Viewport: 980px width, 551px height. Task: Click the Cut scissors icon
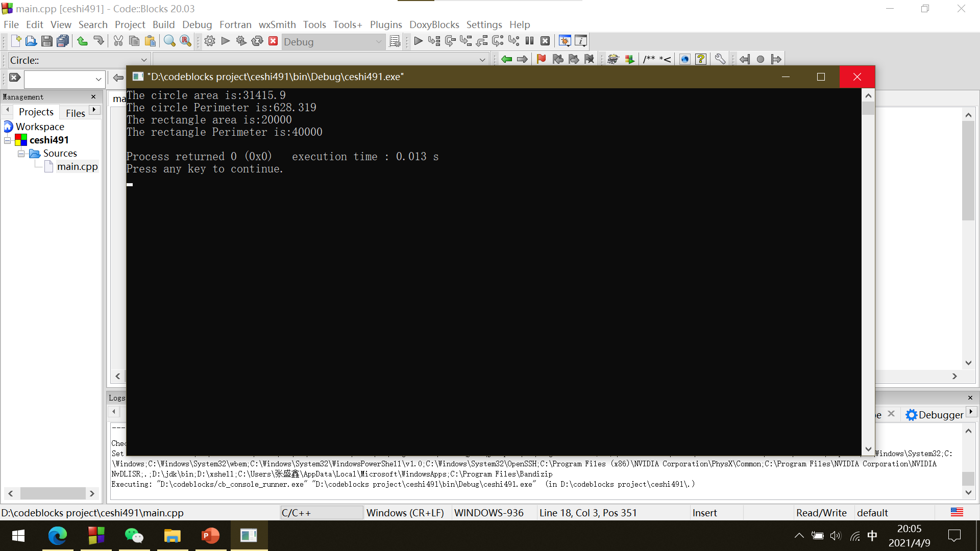click(x=118, y=41)
